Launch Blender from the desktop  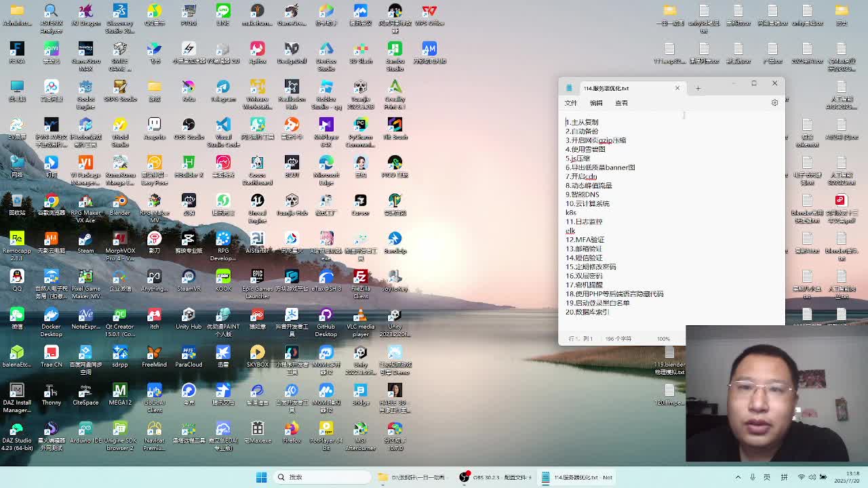click(120, 201)
